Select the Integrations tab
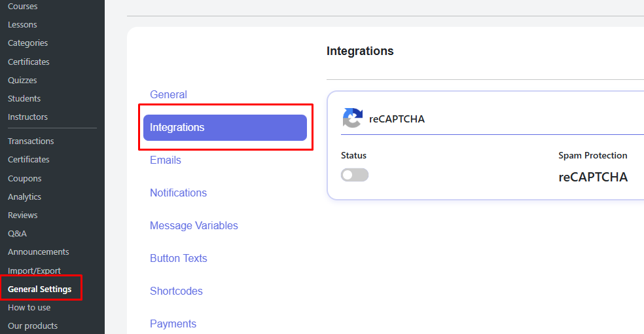This screenshot has height=334, width=644. 224,128
